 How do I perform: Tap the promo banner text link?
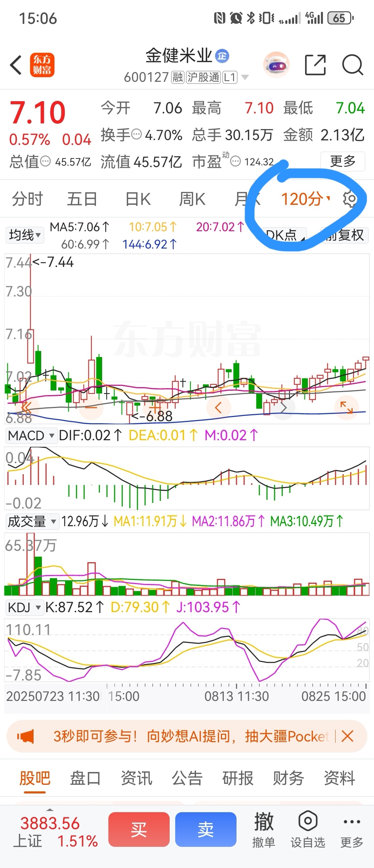point(191,736)
